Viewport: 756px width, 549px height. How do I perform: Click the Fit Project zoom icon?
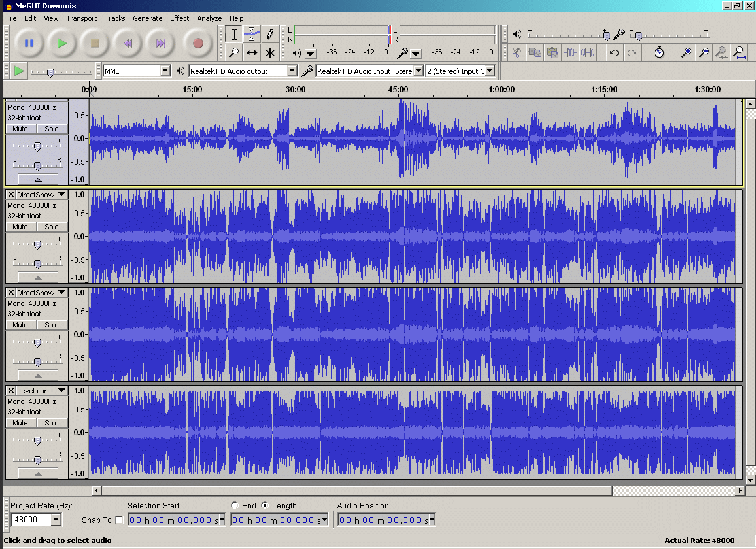click(x=740, y=52)
